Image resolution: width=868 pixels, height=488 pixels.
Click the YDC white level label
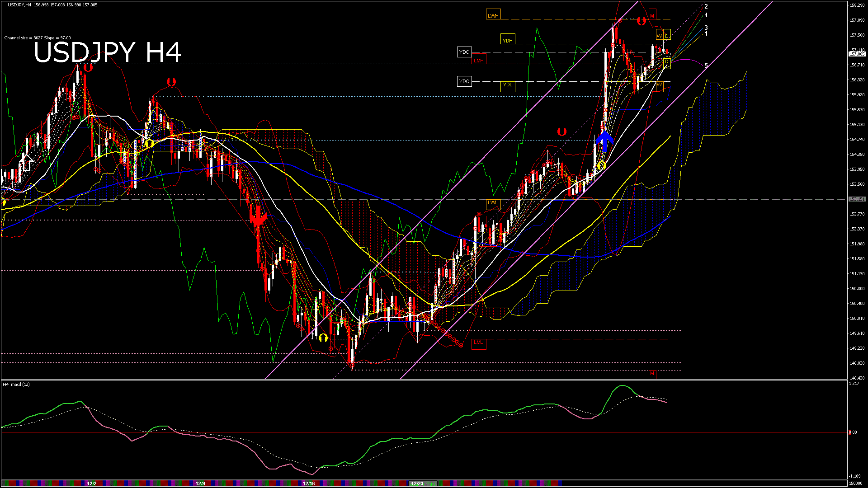pyautogui.click(x=464, y=52)
